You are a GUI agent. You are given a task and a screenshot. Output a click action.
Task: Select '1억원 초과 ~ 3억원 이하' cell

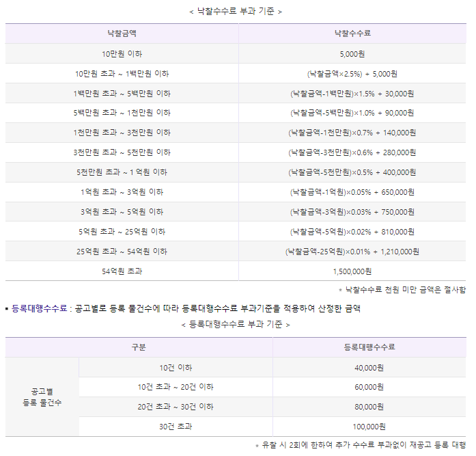pyautogui.click(x=122, y=192)
